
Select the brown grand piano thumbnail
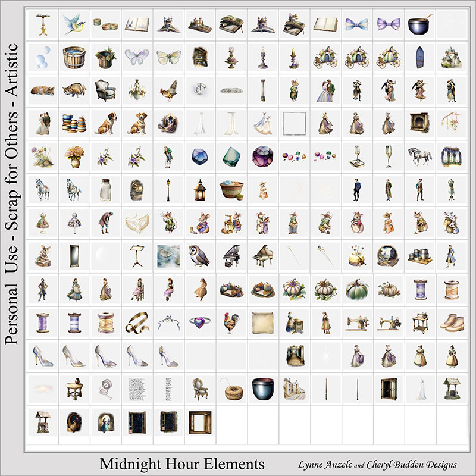pos(262,256)
